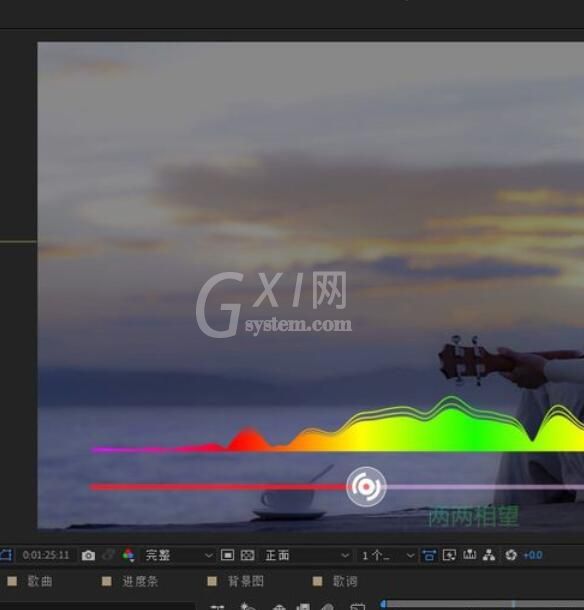
Task: Toggle the Region of Interest icon
Action: 228,555
